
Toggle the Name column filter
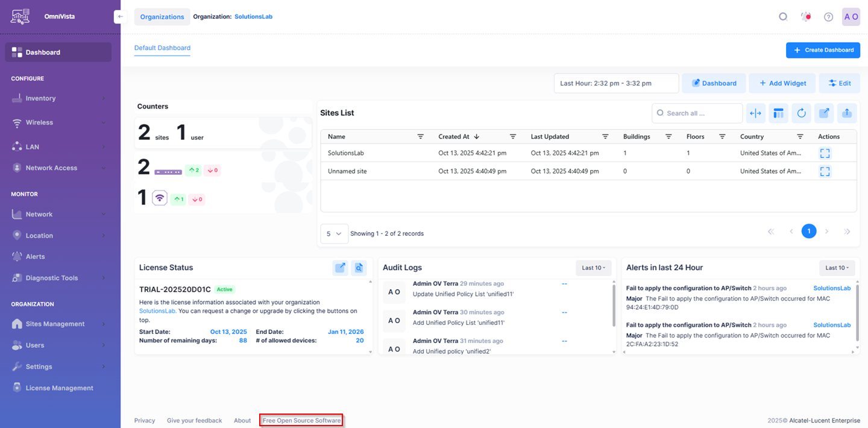coord(420,137)
